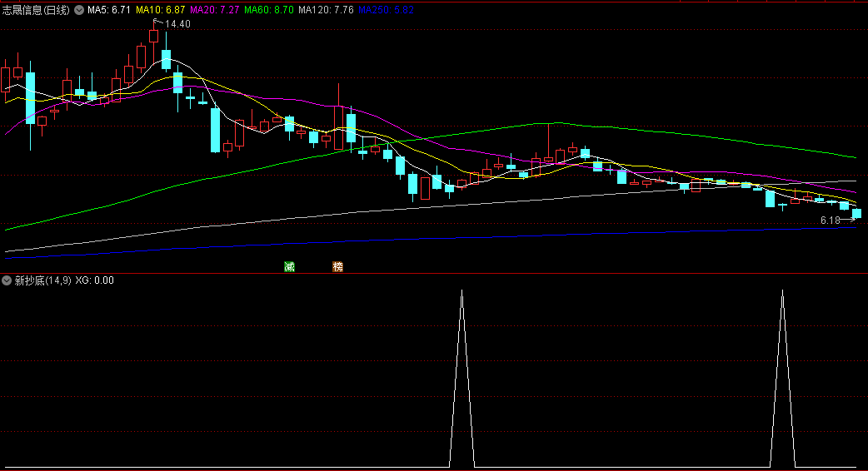
Task: Select the MA120: 7.76 label
Action: pos(326,10)
